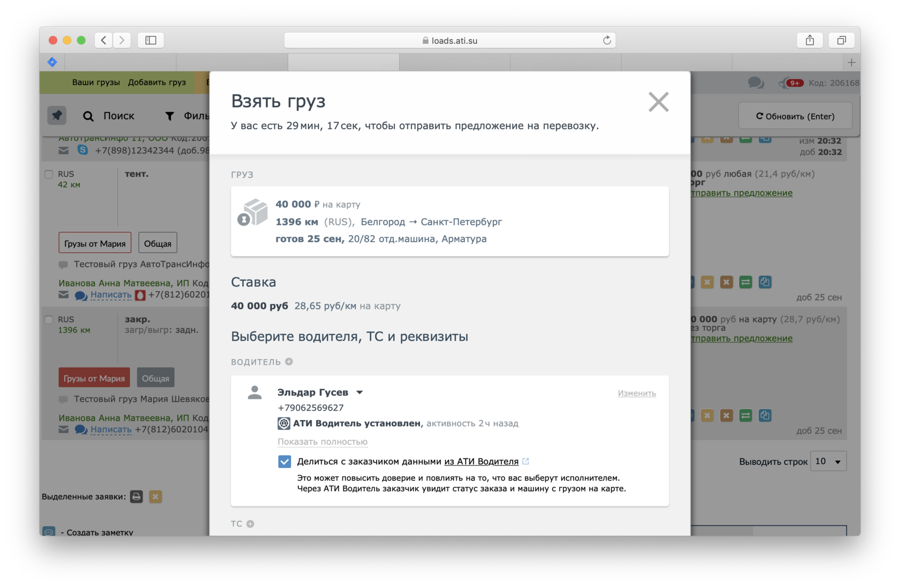Viewport: 900px width, 588px height.
Task: Click gray Общая button in 1396 км row
Action: 155,378
